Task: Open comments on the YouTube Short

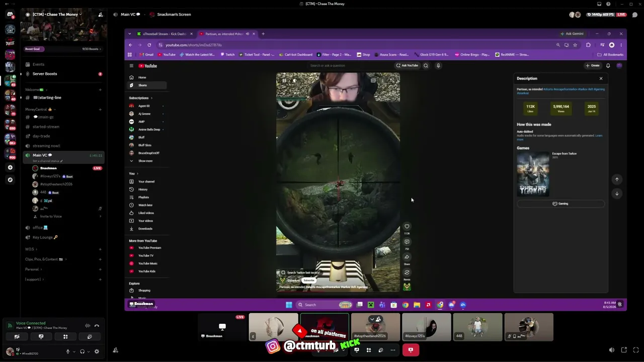Action: pos(407,242)
